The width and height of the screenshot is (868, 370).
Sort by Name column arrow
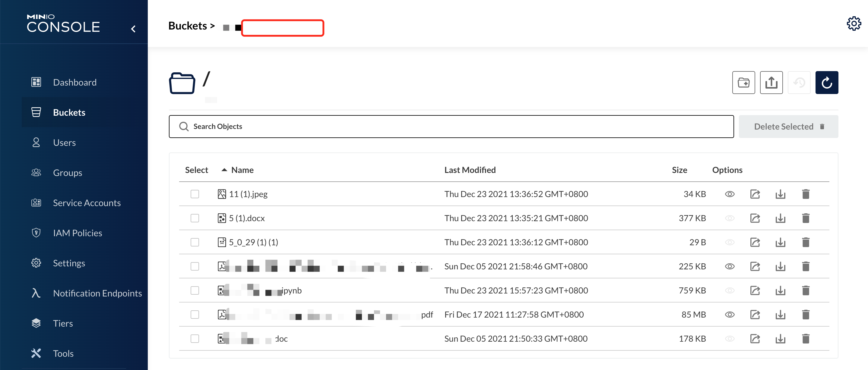(x=224, y=170)
